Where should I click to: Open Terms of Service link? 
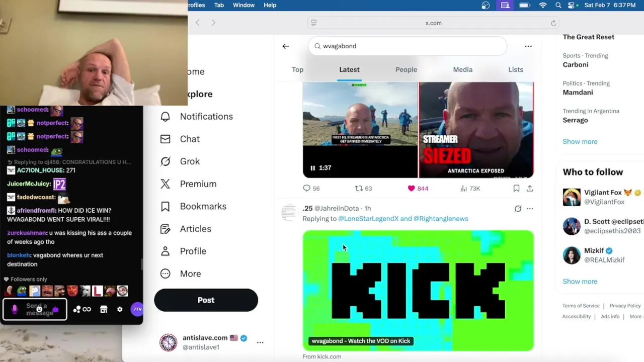(581, 306)
